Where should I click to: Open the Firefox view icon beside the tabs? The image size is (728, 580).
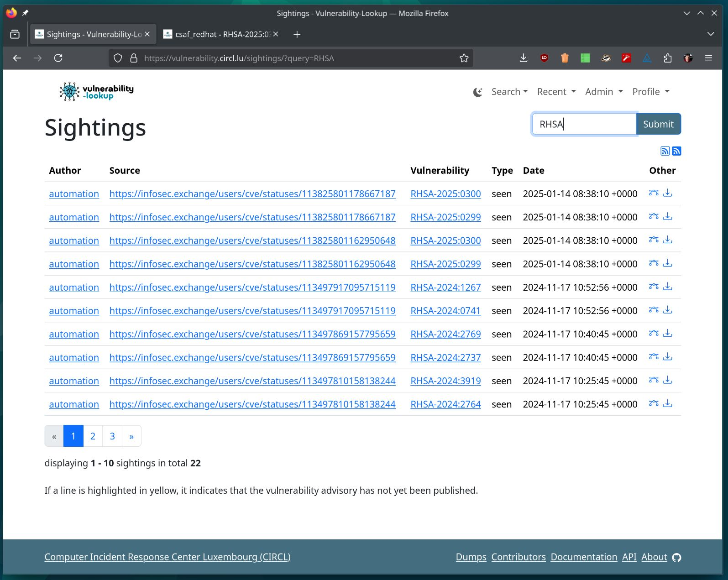tap(15, 34)
